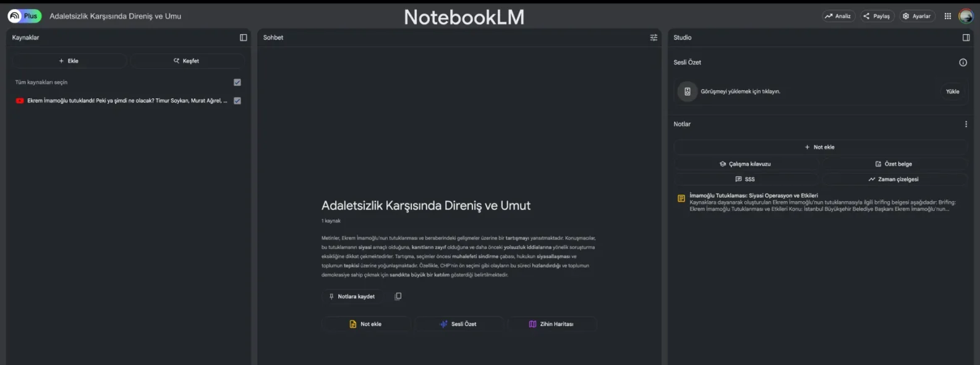Click the YouTube source icon

pos(20,101)
